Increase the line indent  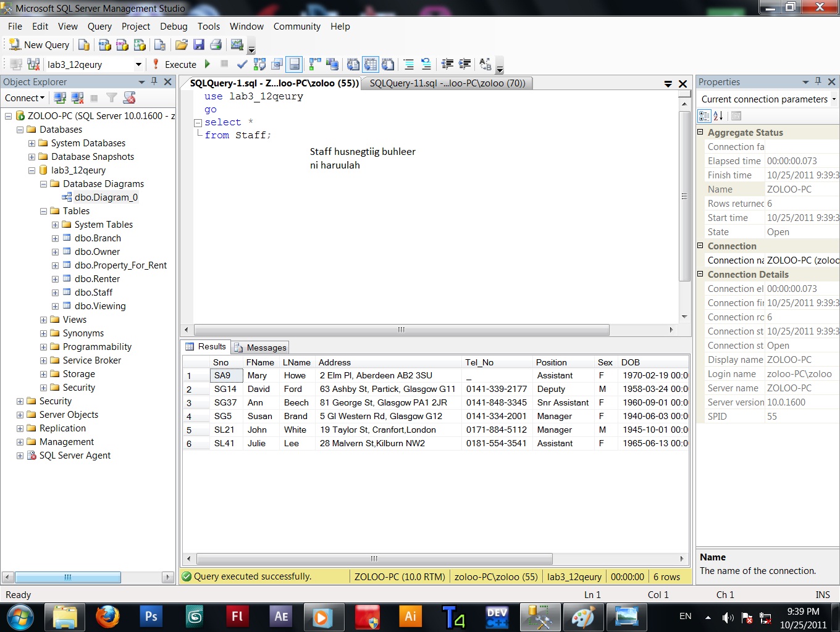click(x=464, y=64)
